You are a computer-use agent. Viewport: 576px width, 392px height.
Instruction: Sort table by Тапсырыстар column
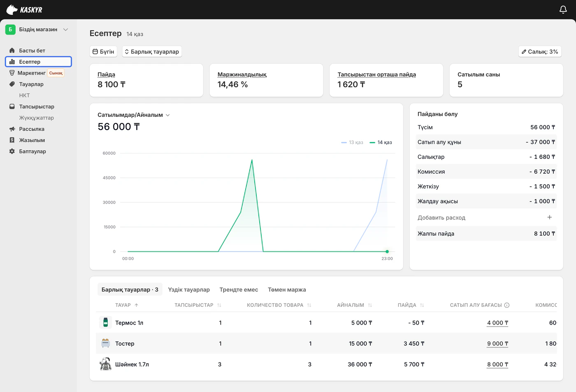tap(219, 305)
